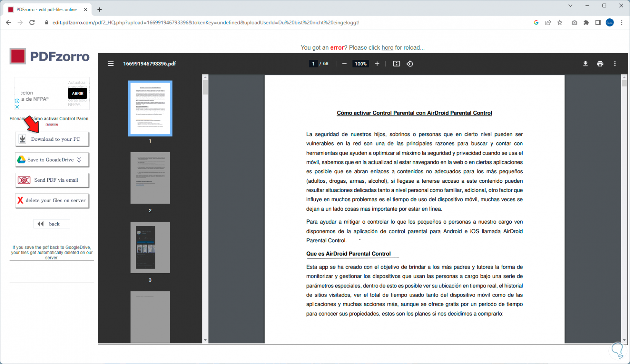Share this page from address bar
Image resolution: width=630 pixels, height=364 pixels.
click(548, 23)
